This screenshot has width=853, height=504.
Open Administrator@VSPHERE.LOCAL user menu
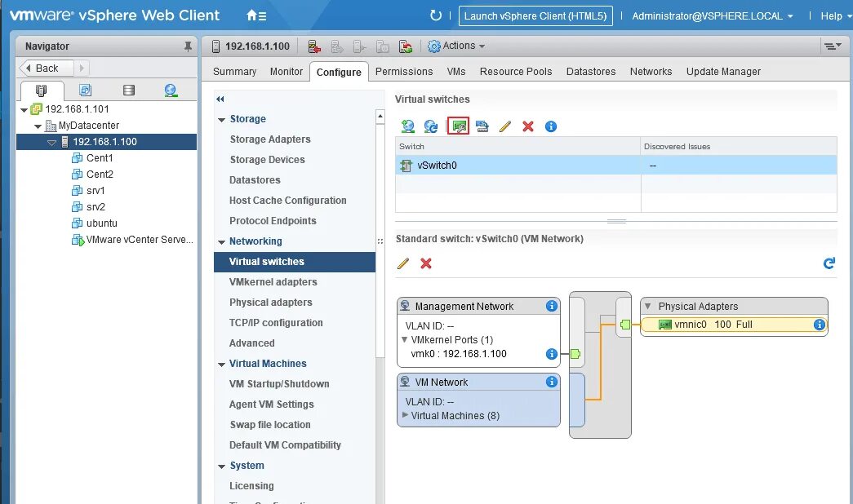pyautogui.click(x=712, y=16)
